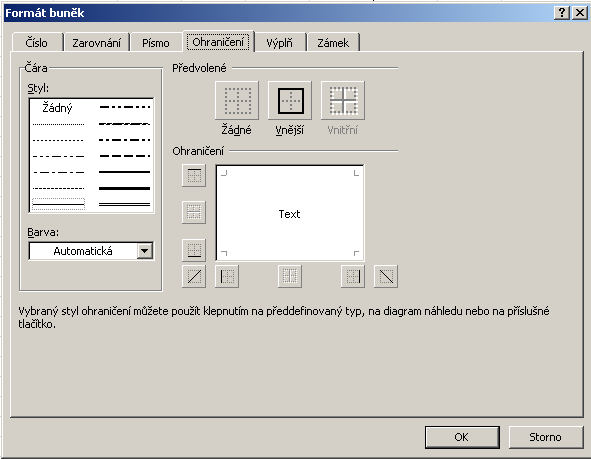Toggle the diagonal up border button

click(x=194, y=276)
